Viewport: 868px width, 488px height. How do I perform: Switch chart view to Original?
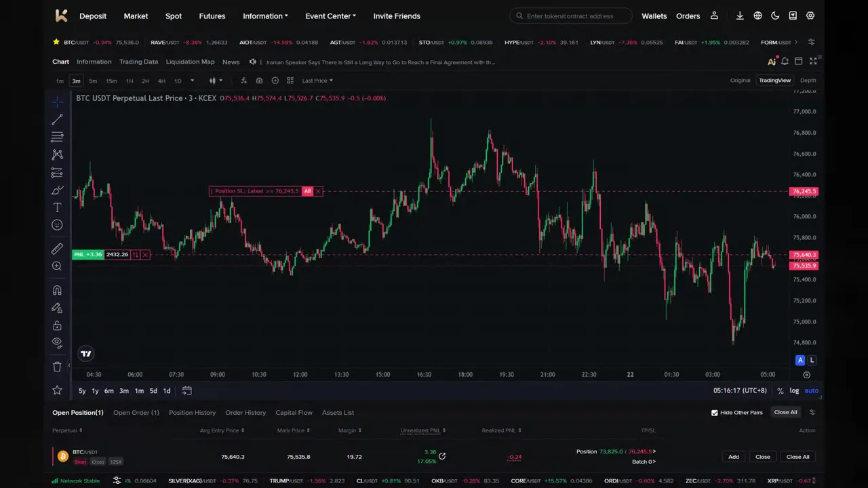point(740,80)
